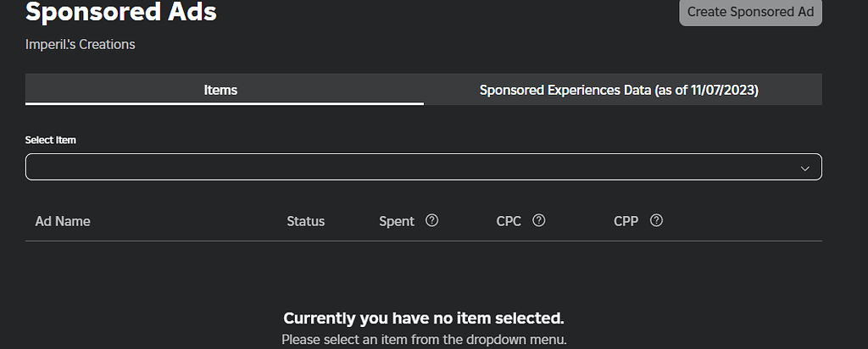Click the Select Item field label
Image resolution: width=868 pixels, height=349 pixels.
pyautogui.click(x=50, y=140)
